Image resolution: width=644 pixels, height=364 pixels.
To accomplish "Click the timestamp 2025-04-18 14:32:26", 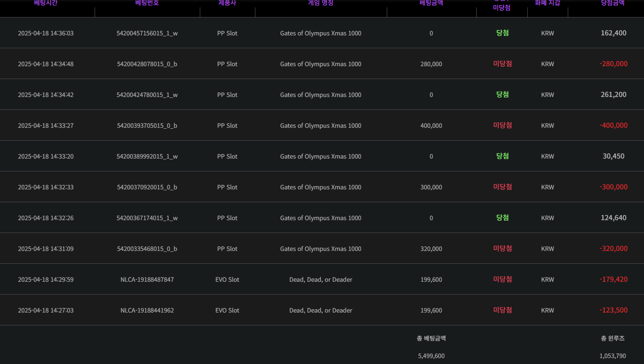I will 45,218.
